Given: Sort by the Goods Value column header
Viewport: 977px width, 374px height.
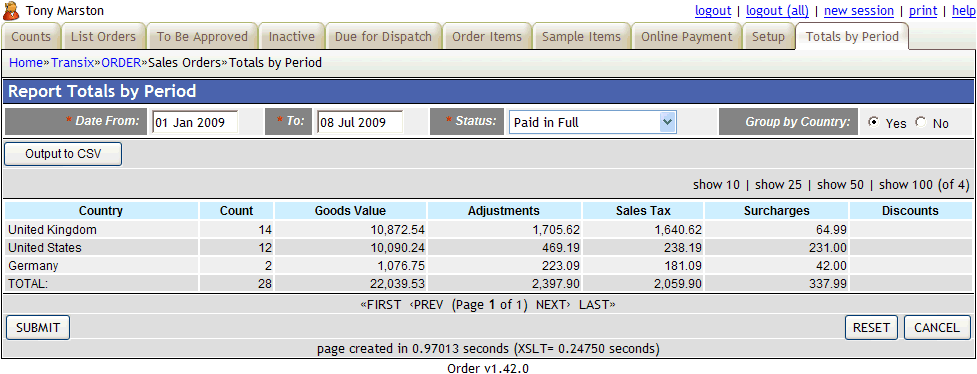Looking at the screenshot, I should pos(350,211).
